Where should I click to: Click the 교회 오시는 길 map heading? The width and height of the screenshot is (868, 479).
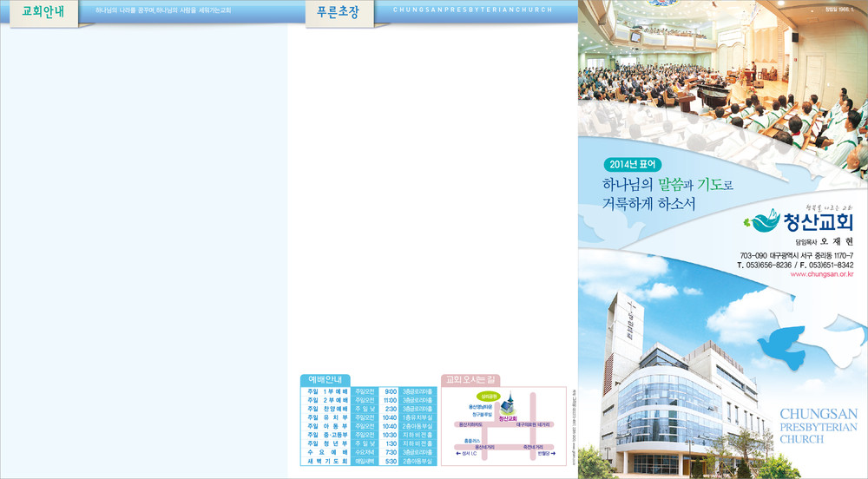[470, 379]
